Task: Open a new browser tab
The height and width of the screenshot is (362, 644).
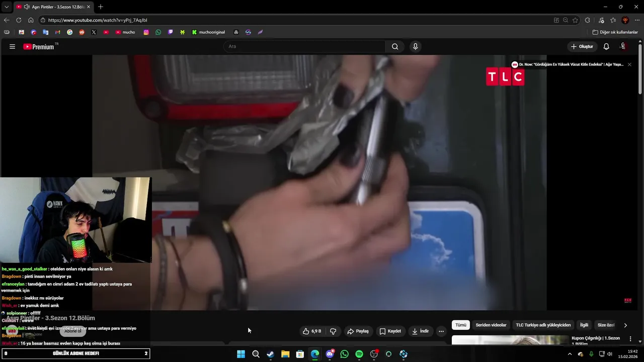Action: (101, 7)
